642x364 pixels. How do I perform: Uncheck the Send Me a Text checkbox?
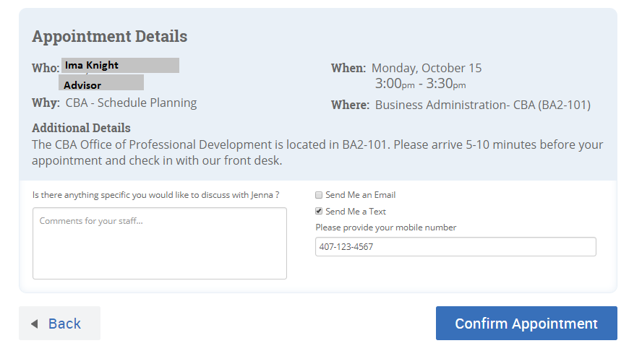click(319, 211)
